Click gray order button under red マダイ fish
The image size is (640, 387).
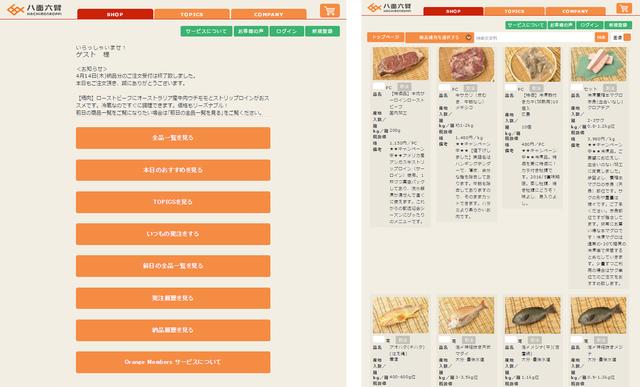[469, 340]
